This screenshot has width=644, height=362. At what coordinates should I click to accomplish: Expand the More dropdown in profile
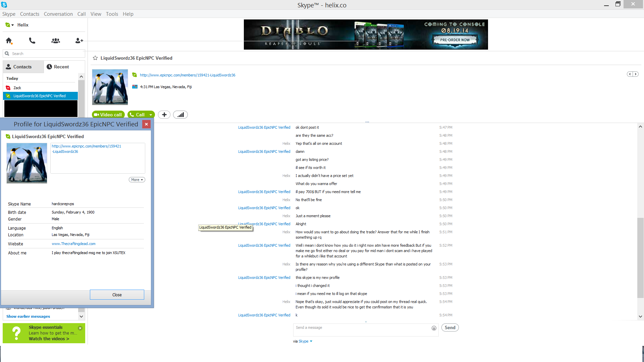click(137, 180)
